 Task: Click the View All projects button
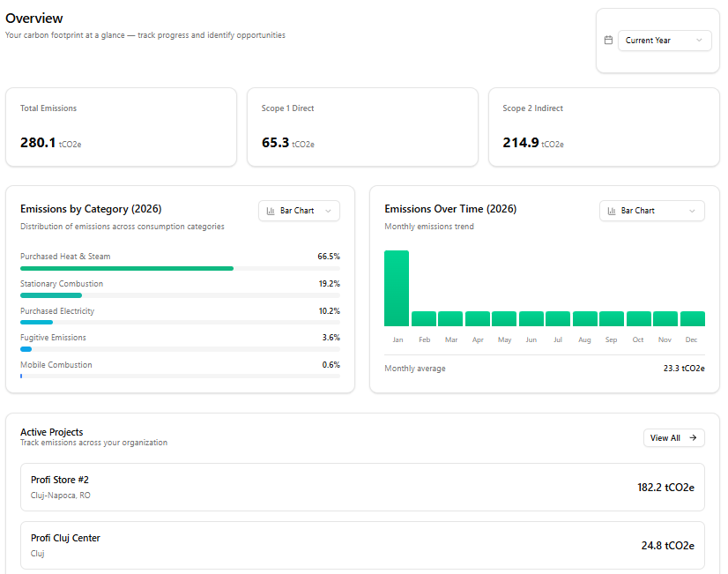click(673, 438)
